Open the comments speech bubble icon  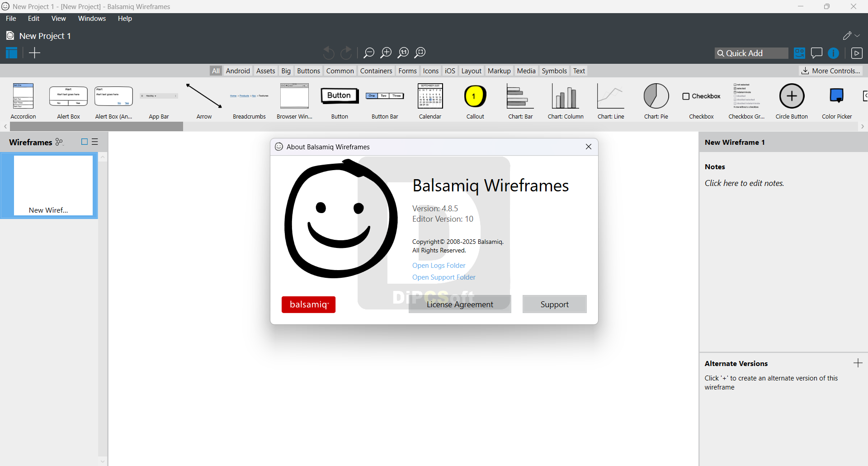[x=816, y=53]
